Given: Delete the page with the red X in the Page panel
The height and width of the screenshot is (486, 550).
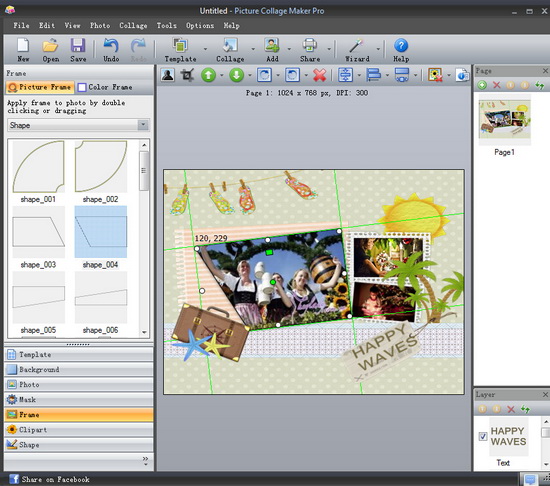Looking at the screenshot, I should click(497, 85).
